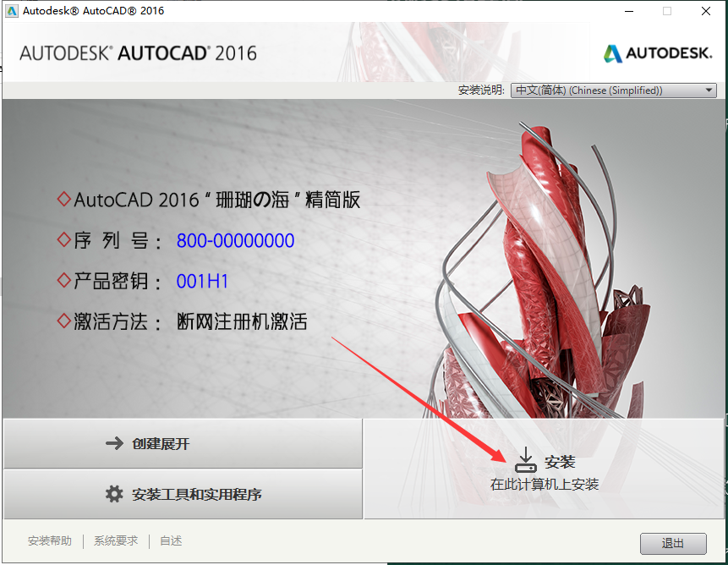Click the 安装工具和实用程序 button
The image size is (728, 565).
(x=183, y=494)
